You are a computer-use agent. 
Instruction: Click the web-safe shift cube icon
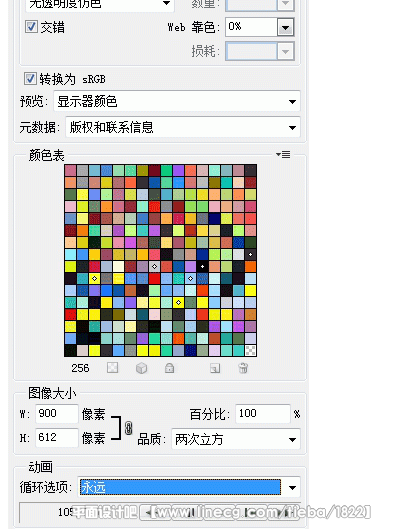click(141, 368)
